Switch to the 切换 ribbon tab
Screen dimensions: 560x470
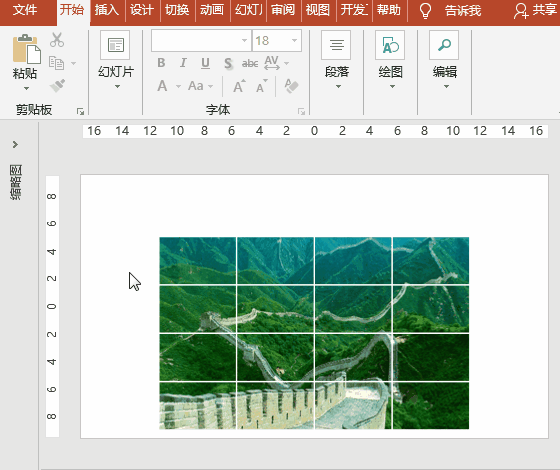point(177,10)
